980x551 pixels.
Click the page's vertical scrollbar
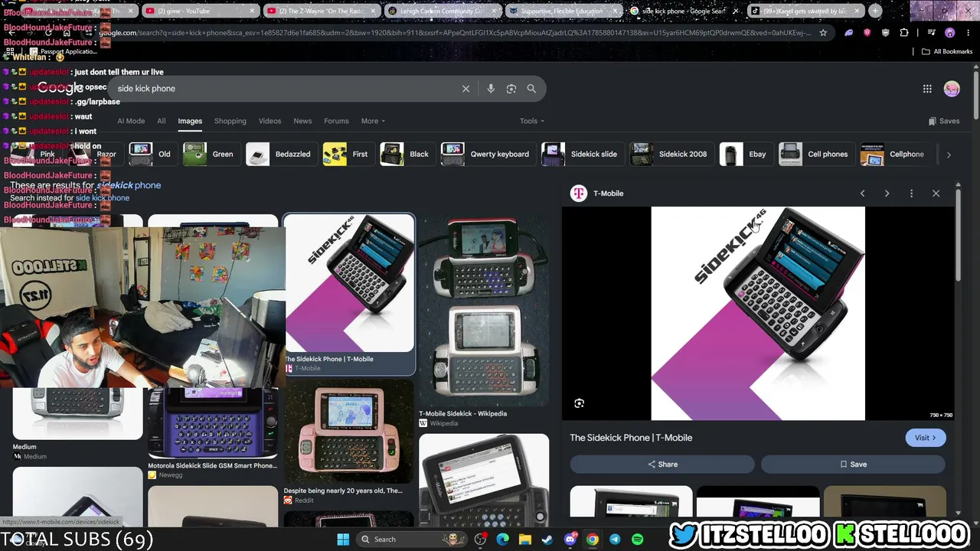click(x=976, y=96)
